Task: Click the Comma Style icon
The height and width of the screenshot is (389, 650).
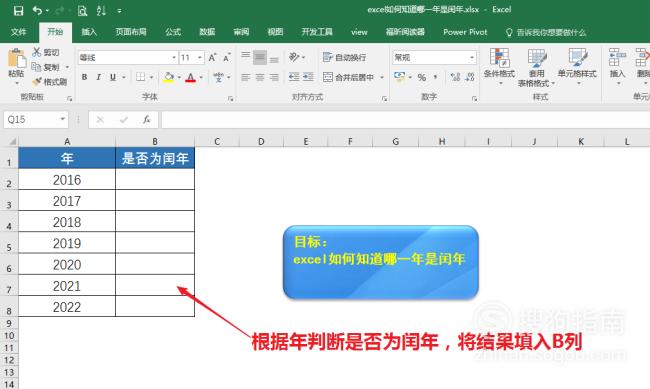Action: pos(435,77)
